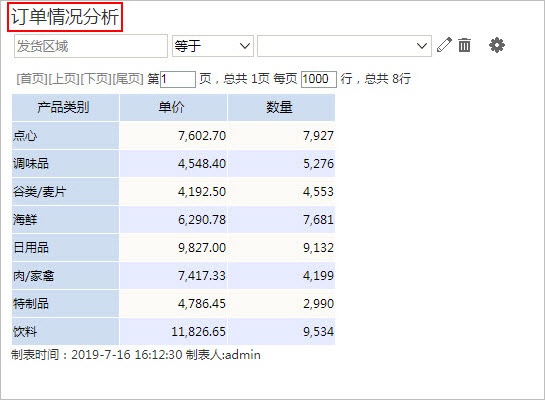
Task: Click the rows-per-page box showing 1000
Action: point(318,79)
